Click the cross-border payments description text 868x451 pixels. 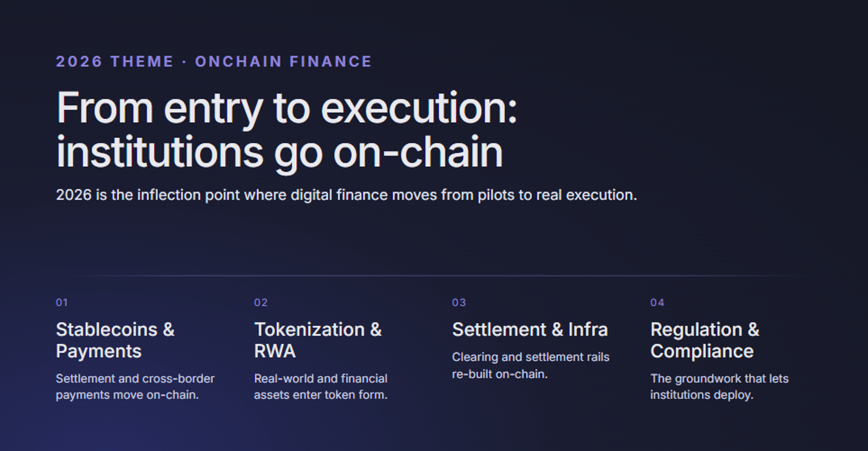coord(135,386)
